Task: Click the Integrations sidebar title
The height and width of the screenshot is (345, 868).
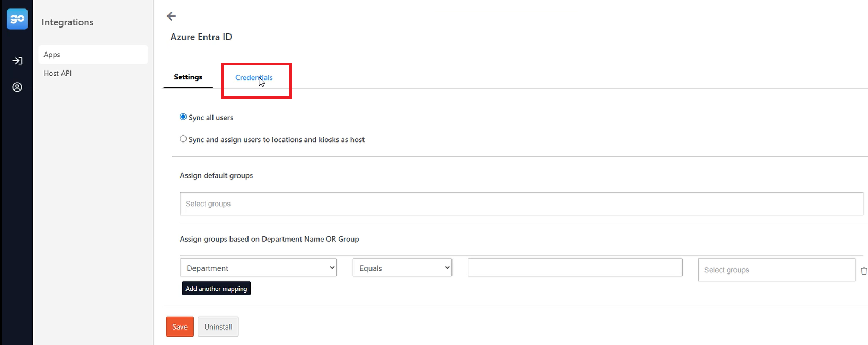Action: tap(68, 22)
